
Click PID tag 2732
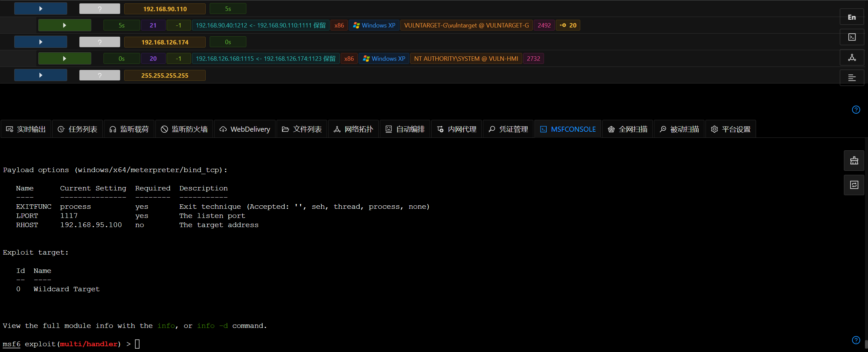pos(533,59)
